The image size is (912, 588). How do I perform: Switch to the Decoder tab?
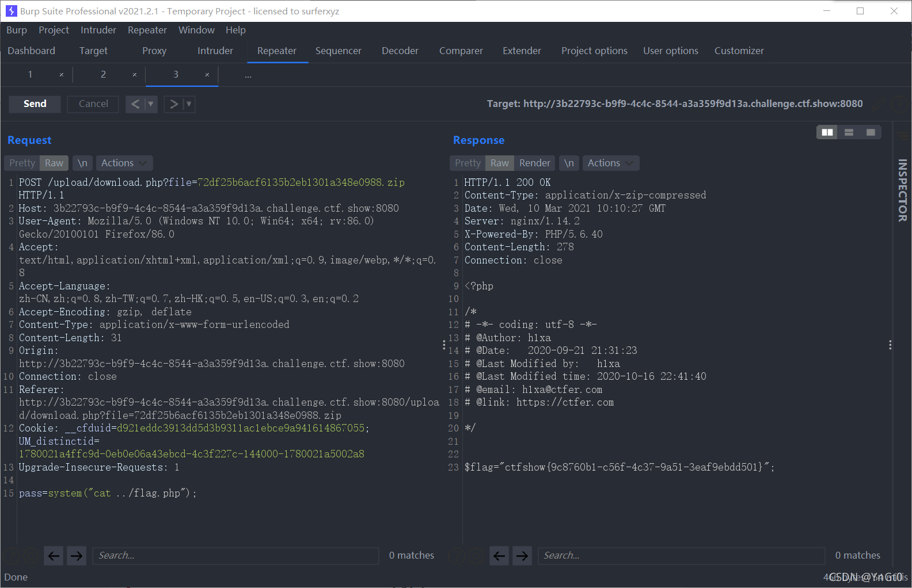tap(400, 51)
